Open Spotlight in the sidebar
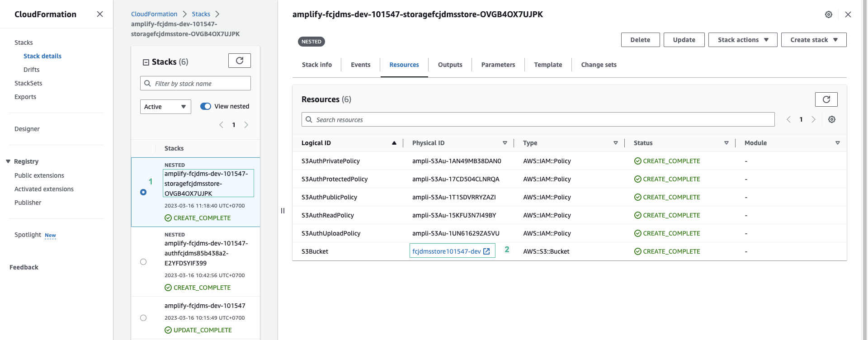868x340 pixels. point(28,235)
